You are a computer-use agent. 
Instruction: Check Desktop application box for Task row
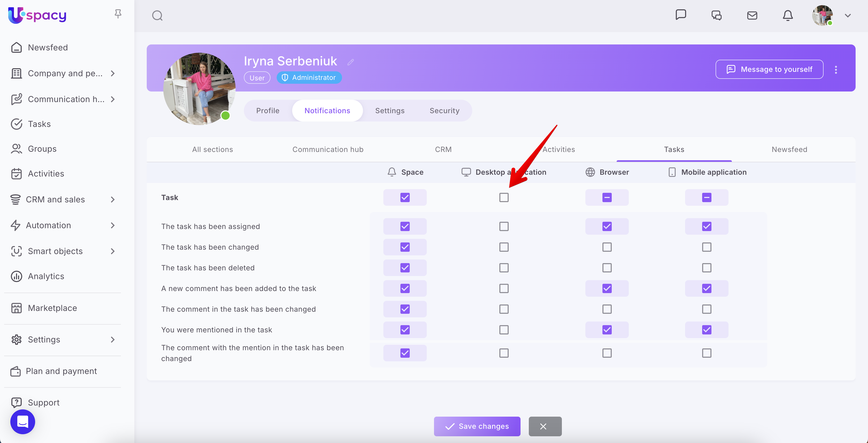tap(504, 197)
